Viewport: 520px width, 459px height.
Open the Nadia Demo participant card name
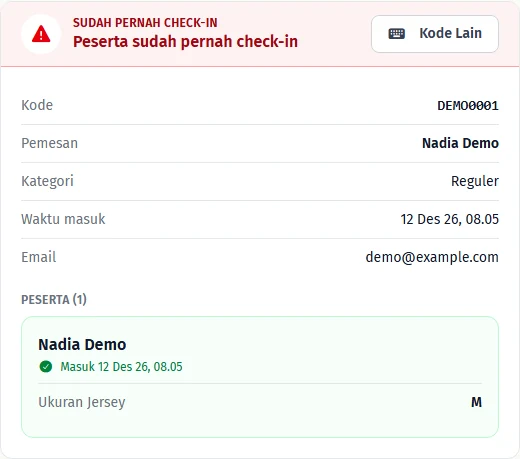82,345
